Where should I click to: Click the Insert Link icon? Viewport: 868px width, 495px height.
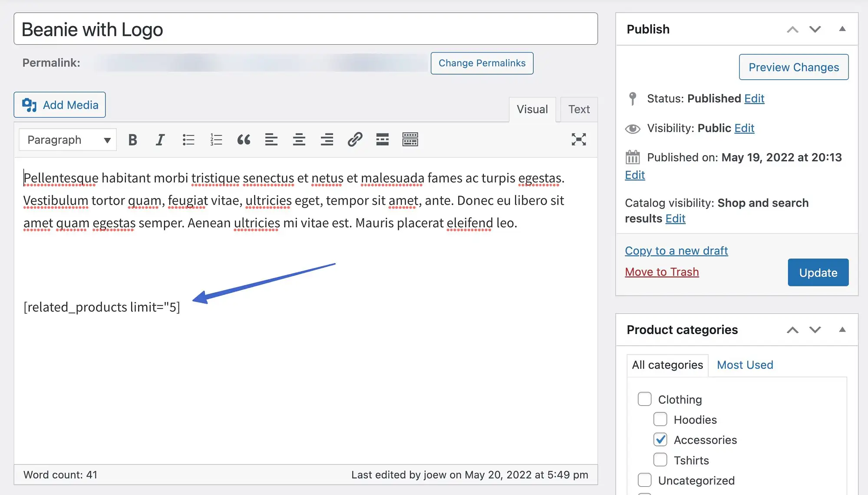(354, 139)
